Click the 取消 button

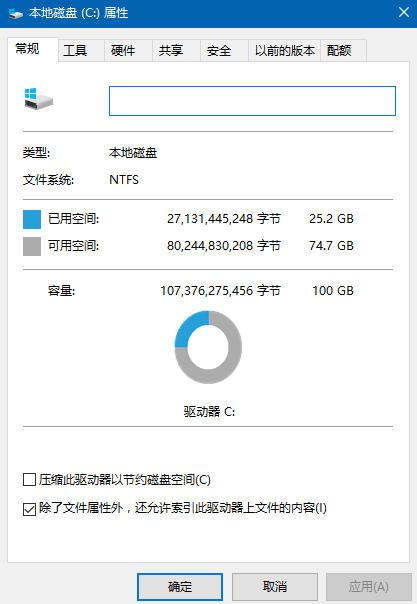275,587
